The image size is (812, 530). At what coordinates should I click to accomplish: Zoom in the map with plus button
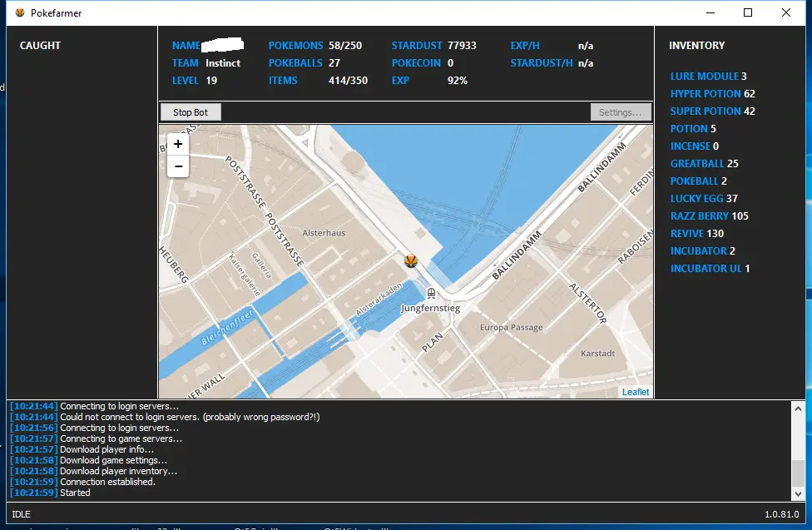coord(177,144)
